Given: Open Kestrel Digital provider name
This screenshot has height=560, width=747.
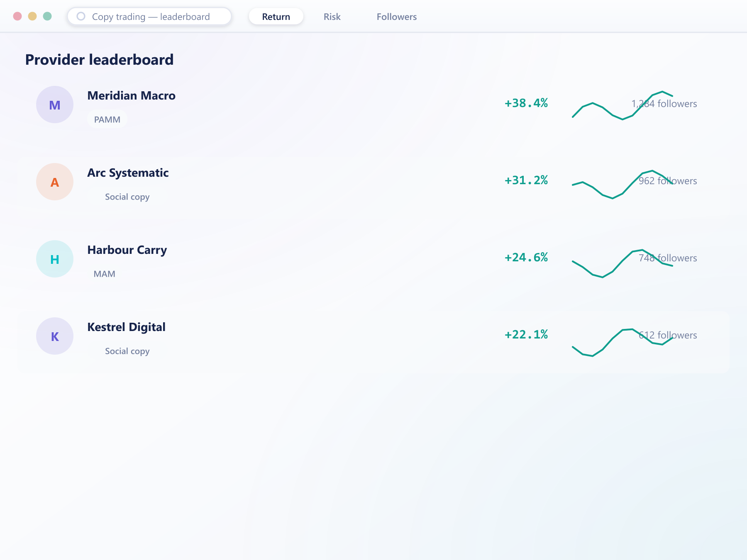Looking at the screenshot, I should click(126, 327).
